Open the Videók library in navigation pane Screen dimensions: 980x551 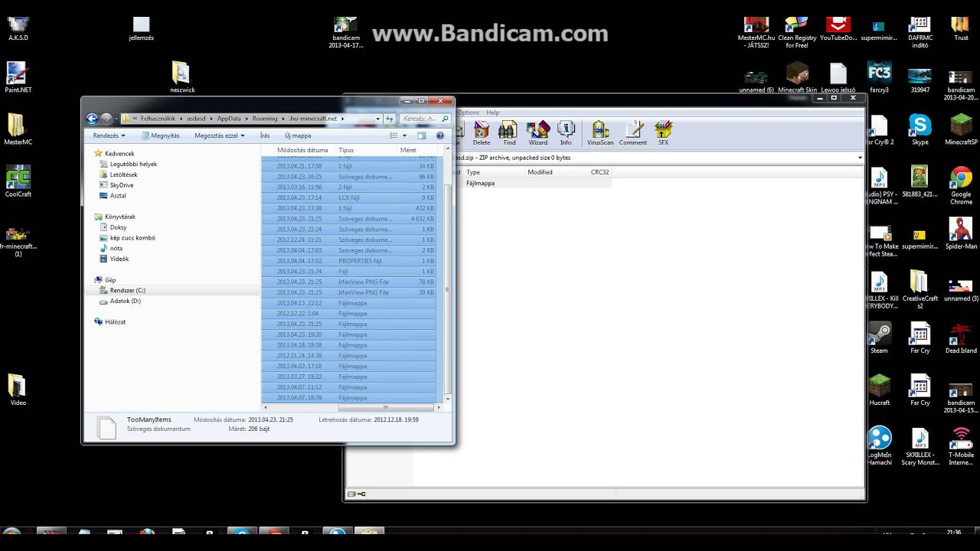119,259
